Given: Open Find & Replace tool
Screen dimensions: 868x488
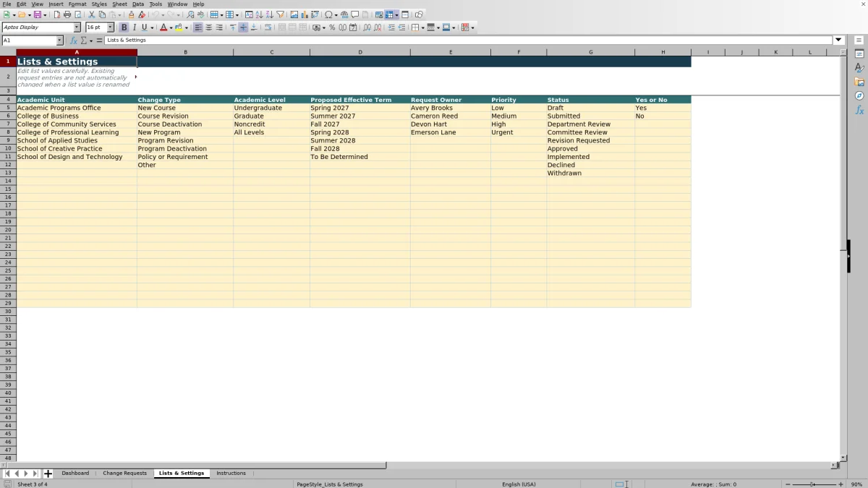Looking at the screenshot, I should pos(190,14).
